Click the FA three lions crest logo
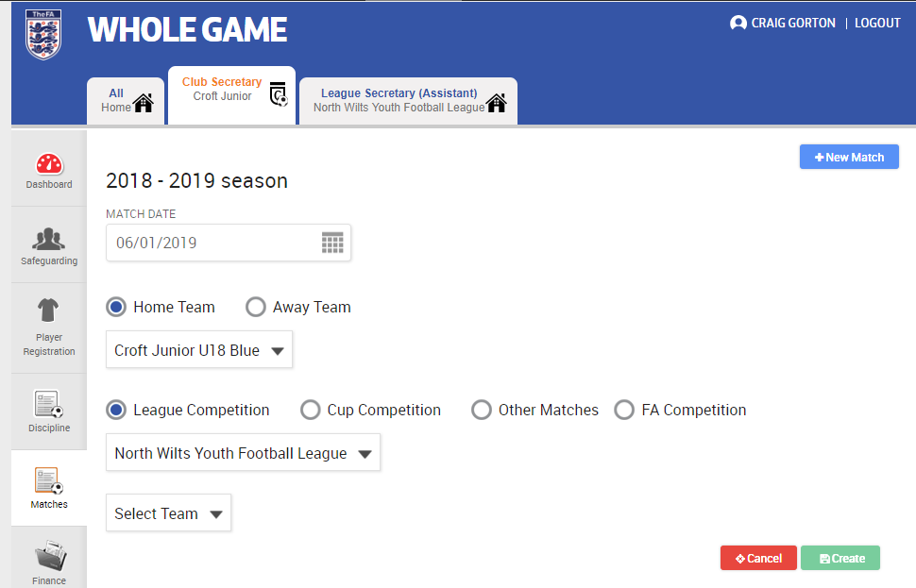 click(x=43, y=35)
